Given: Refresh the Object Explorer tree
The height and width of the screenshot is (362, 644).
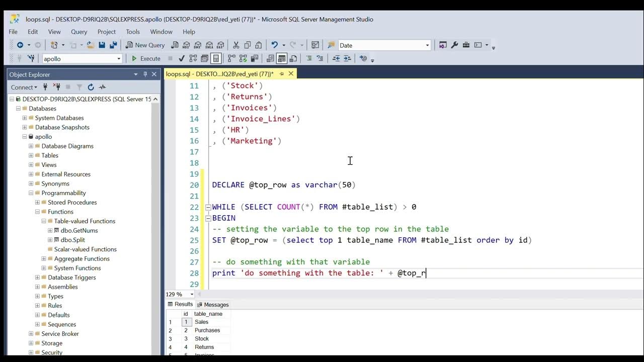Looking at the screenshot, I should click(91, 87).
